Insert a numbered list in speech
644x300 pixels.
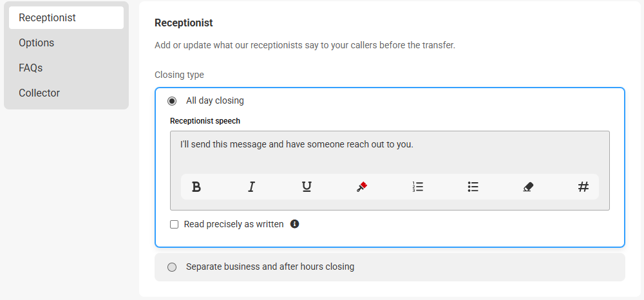pyautogui.click(x=418, y=187)
